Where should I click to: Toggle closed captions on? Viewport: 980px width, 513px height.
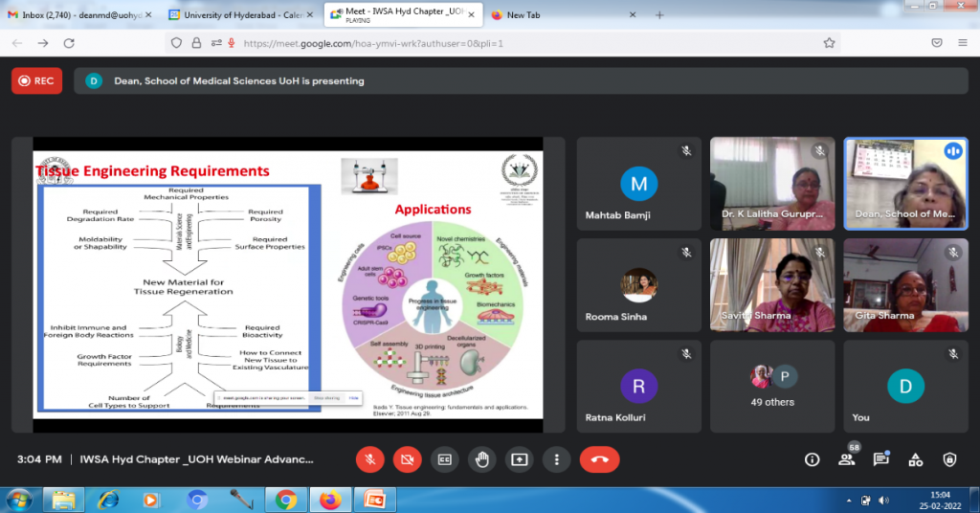(x=444, y=459)
